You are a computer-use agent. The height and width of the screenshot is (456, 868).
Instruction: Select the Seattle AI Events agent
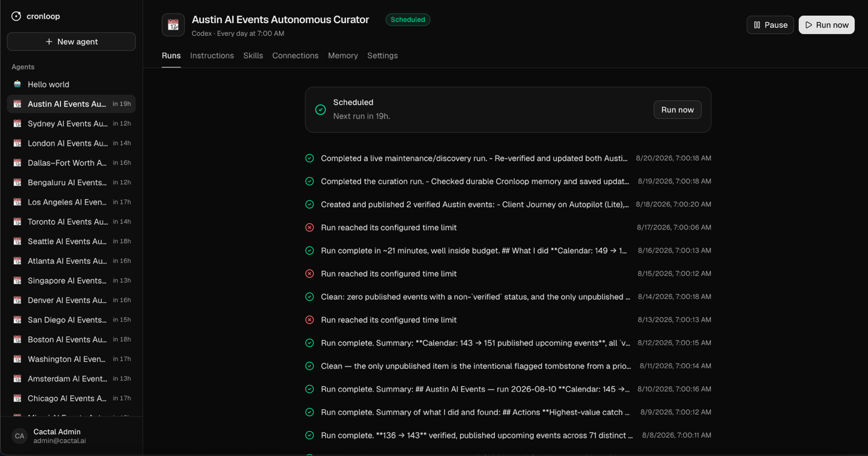71,241
